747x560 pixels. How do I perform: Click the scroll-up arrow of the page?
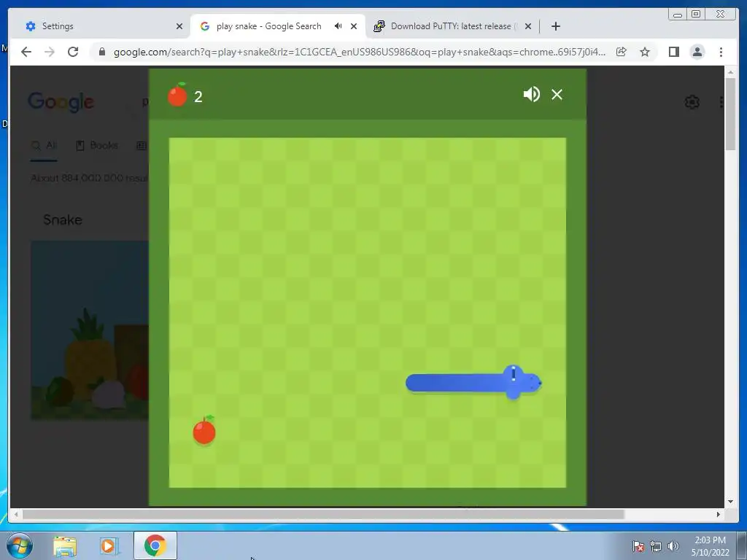click(730, 72)
